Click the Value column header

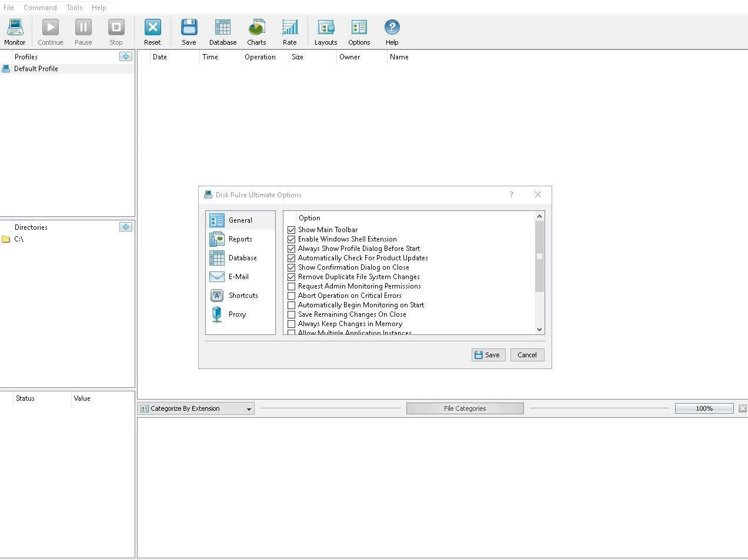[103, 398]
